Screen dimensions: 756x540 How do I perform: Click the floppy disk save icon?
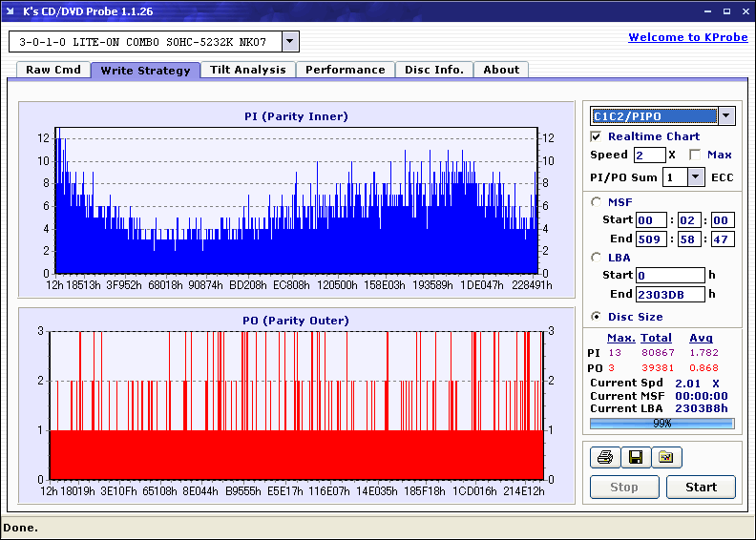click(x=635, y=458)
